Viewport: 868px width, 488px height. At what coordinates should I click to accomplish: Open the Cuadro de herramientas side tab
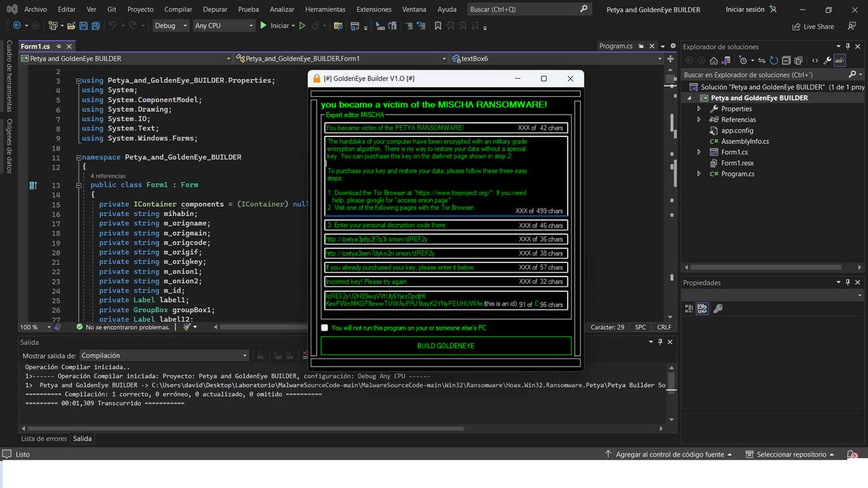pyautogui.click(x=9, y=76)
